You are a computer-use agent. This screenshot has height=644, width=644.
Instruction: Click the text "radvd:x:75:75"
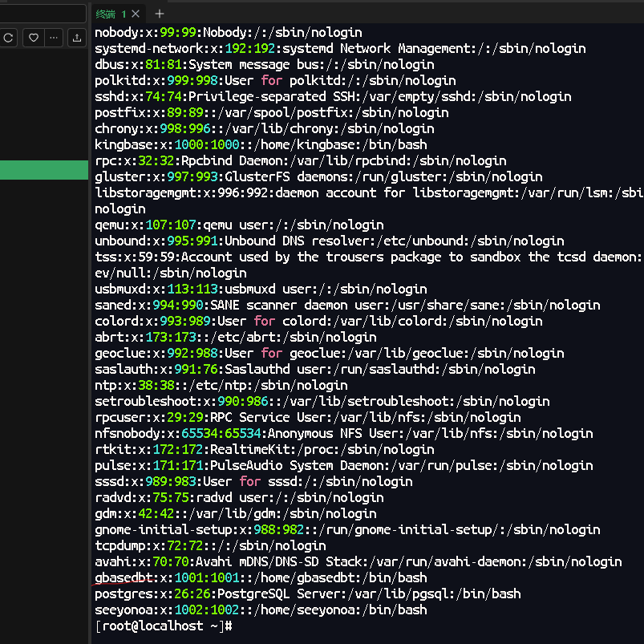(x=142, y=497)
